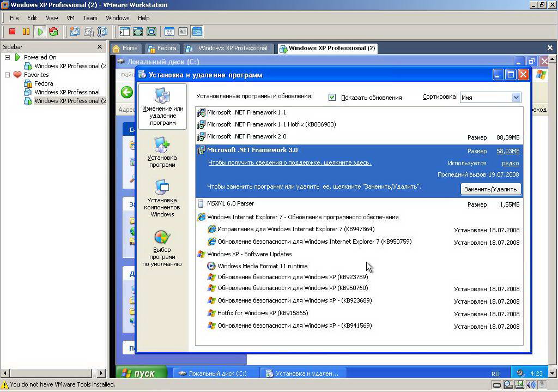Uncheck the 'Показать обновления' checkbox
Viewport: 558px width, 392px height.
point(332,98)
